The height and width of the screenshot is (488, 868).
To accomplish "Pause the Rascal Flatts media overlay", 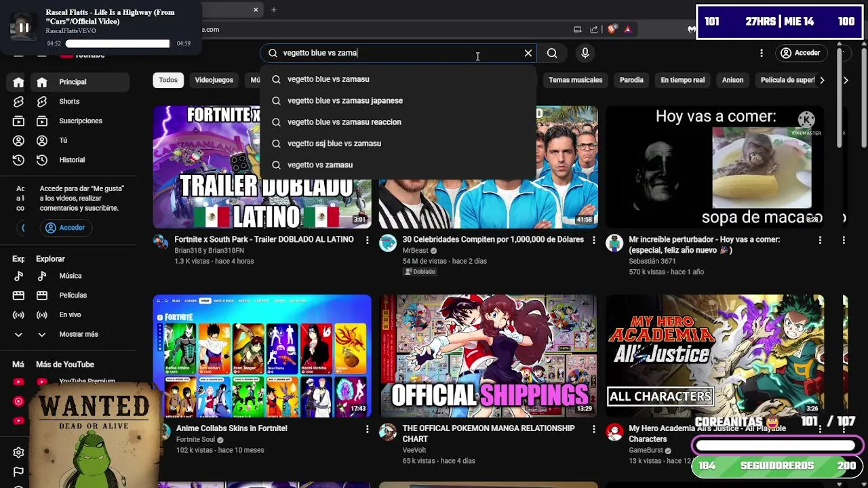I will pyautogui.click(x=23, y=27).
